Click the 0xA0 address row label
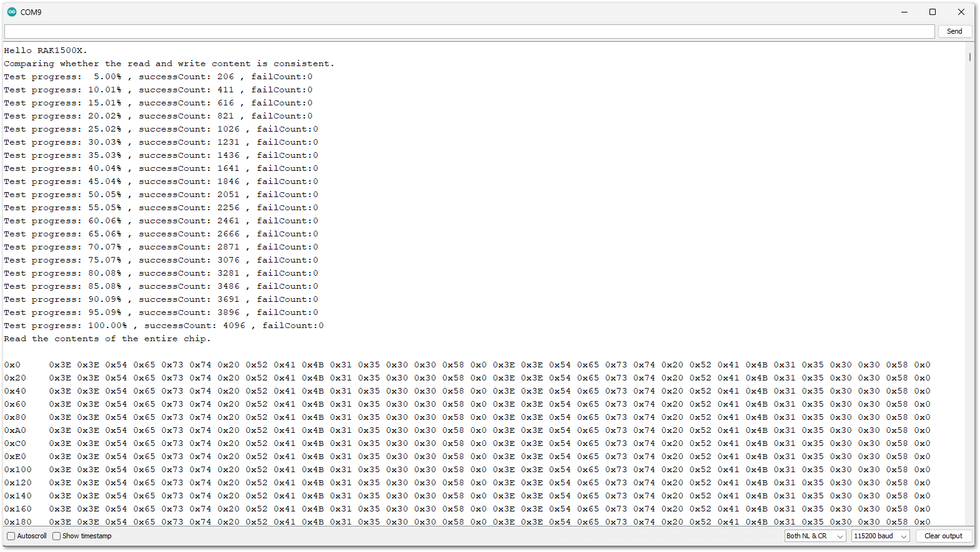Image resolution: width=980 pixels, height=552 pixels. click(x=15, y=430)
